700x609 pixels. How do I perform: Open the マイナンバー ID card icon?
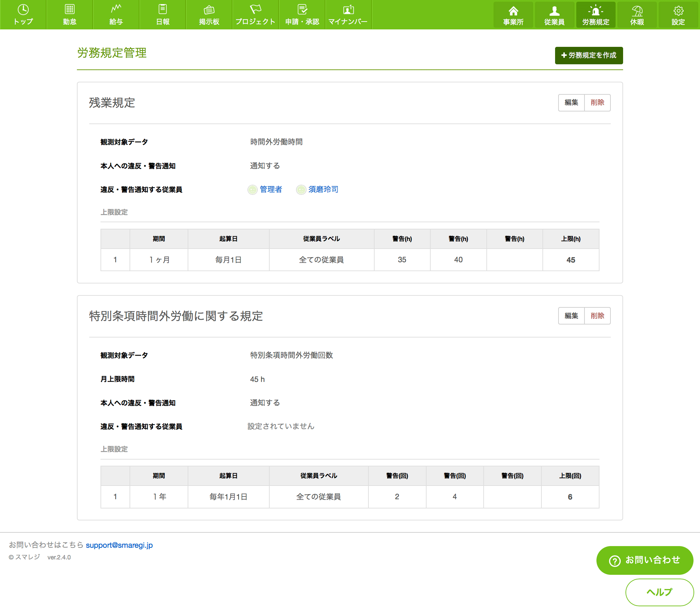pos(348,9)
